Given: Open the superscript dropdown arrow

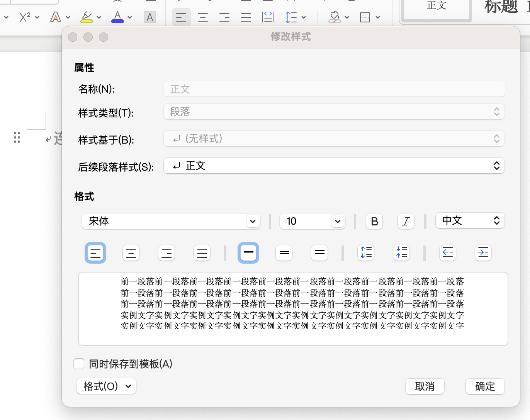Looking at the screenshot, I should 37,18.
